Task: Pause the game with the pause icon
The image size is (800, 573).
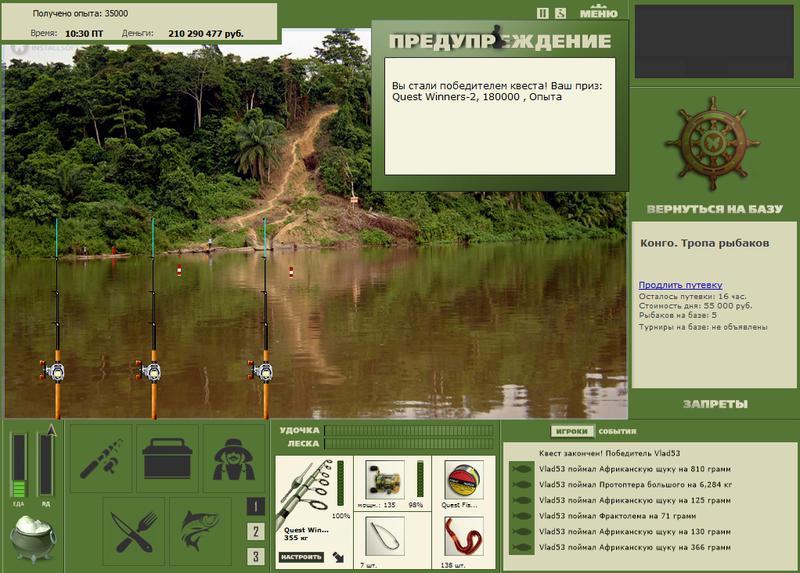Action: click(x=543, y=13)
